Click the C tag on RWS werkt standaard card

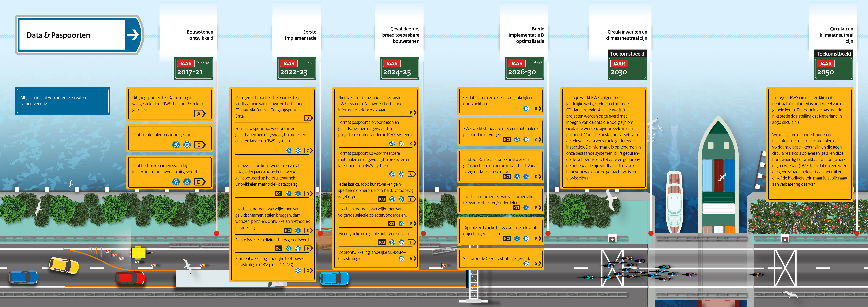(x=537, y=140)
